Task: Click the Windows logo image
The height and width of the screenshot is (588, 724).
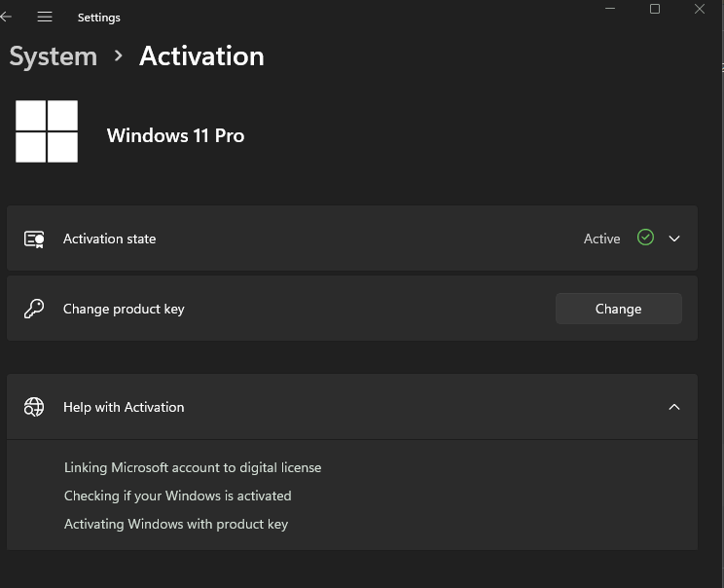Action: 47,131
